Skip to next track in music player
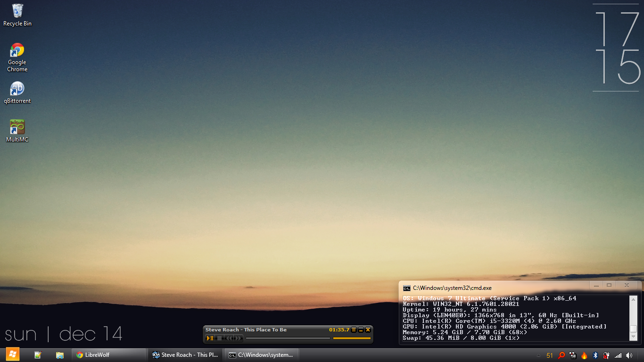 [x=238, y=338]
